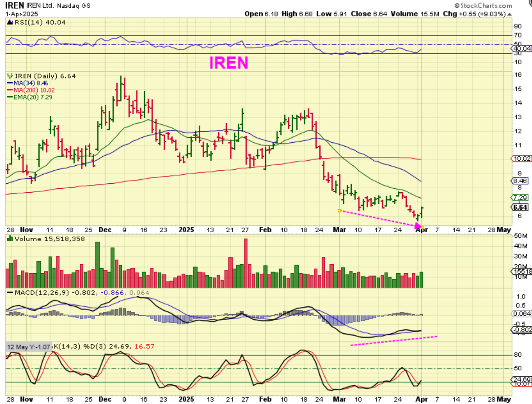The height and width of the screenshot is (404, 532).
Task: Click the 12 price level on right axis
Action: pos(518,131)
